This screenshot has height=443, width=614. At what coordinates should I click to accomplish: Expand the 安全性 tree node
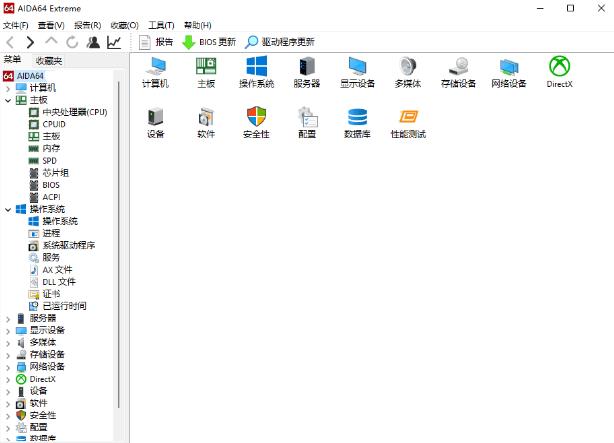tap(8, 416)
